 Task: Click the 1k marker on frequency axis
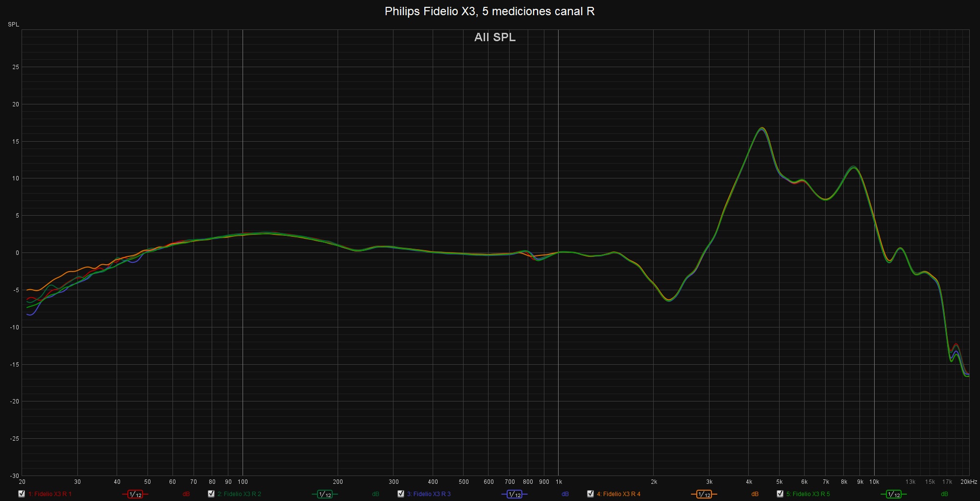[x=559, y=482]
